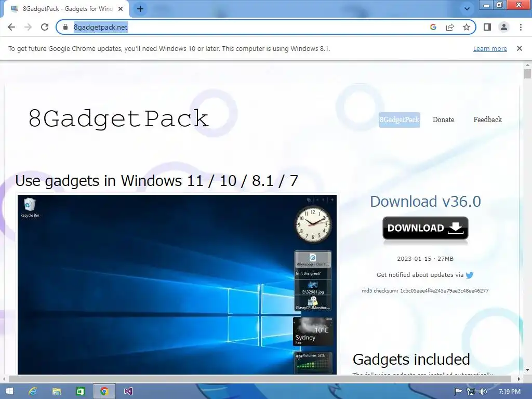532x399 pixels.
Task: Click the horizontal scrollbar right arrow
Action: point(519,379)
